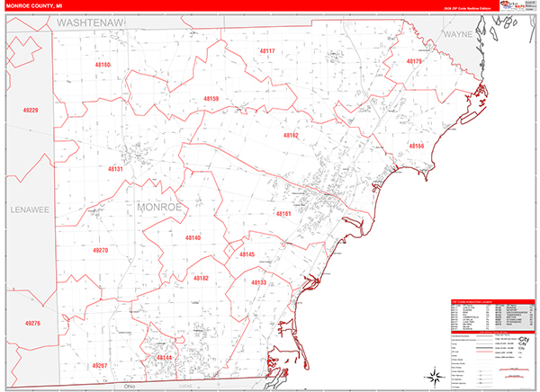Select ZIP code 48166 label
This screenshot has width=540, height=392.
[x=417, y=146]
